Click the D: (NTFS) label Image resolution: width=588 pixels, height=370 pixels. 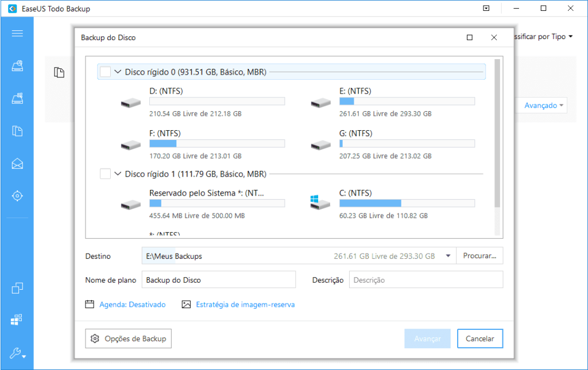(166, 91)
